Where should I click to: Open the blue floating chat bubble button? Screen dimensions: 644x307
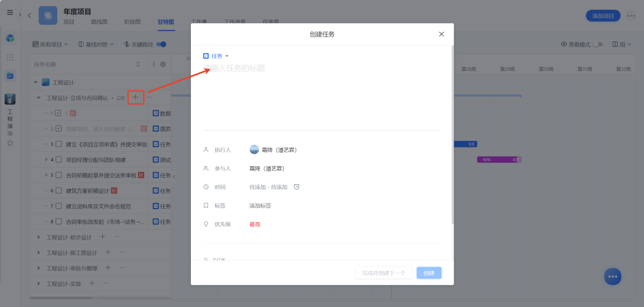[613, 276]
